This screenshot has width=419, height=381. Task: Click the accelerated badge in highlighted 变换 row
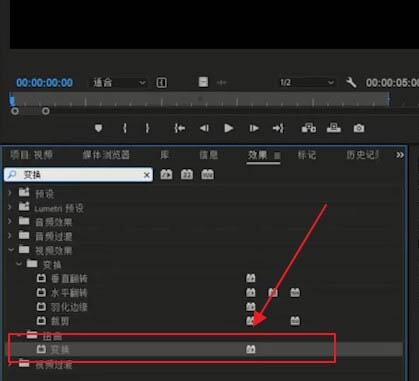[x=251, y=349]
